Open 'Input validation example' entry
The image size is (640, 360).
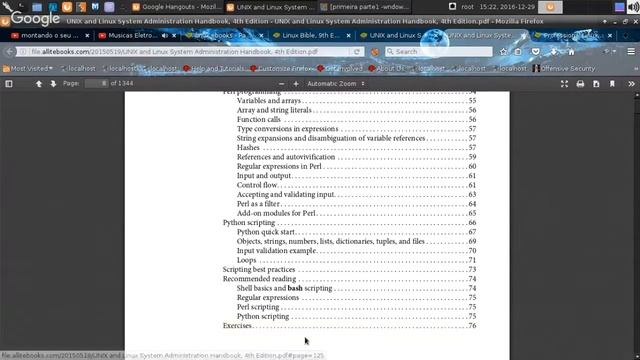356,251
